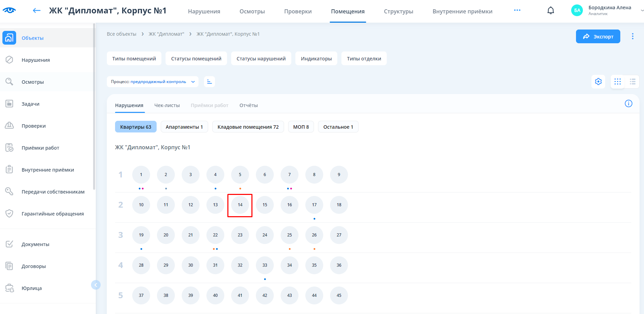Open the Структуры tab in the header
644x314 pixels.
pos(398,11)
